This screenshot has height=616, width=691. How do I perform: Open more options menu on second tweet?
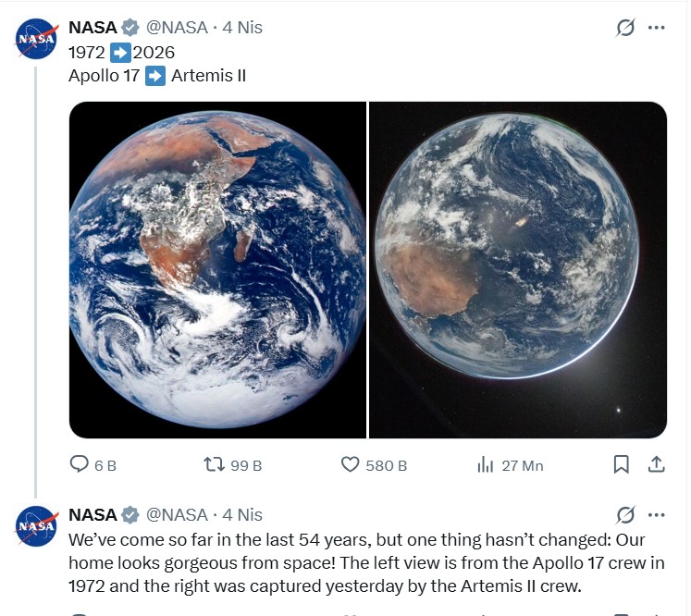(x=657, y=515)
